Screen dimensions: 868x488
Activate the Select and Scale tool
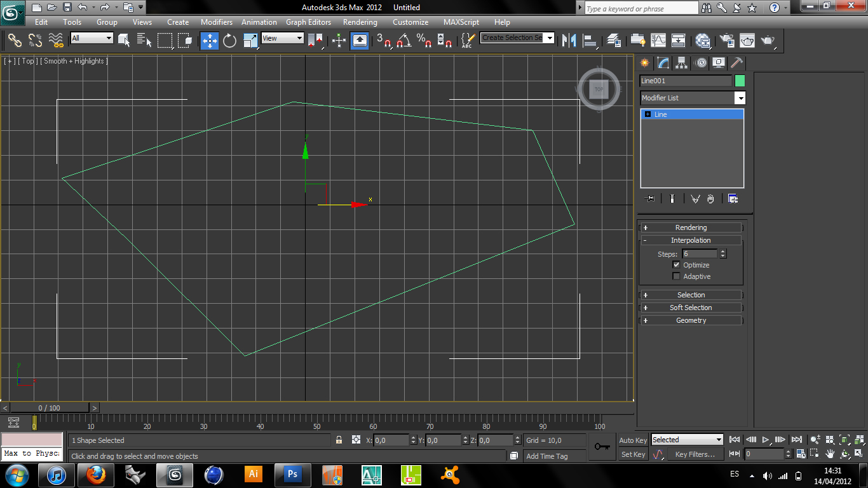[x=250, y=41]
